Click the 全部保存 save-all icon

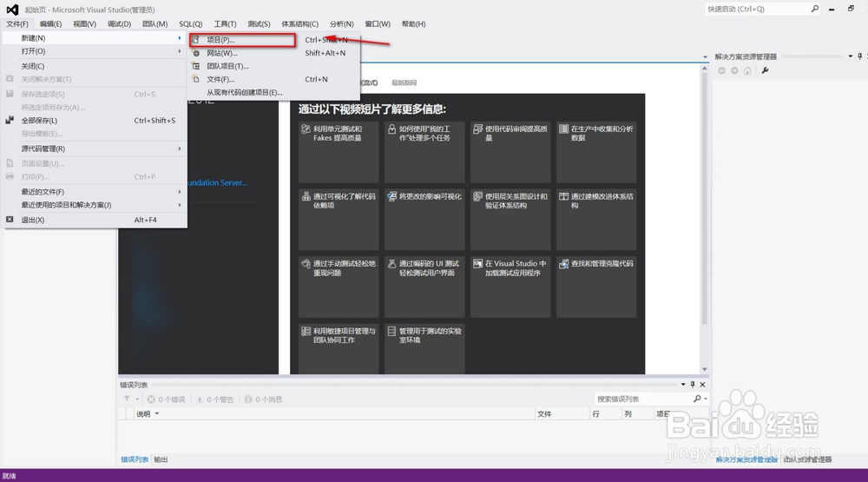click(x=10, y=120)
